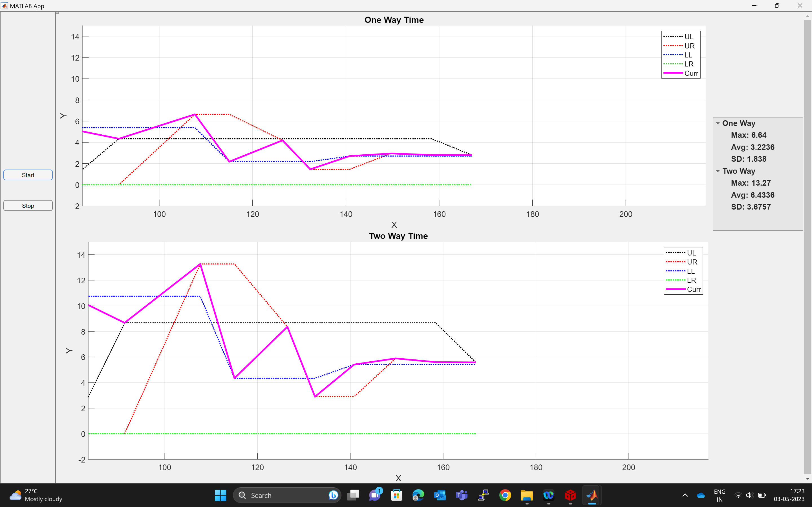This screenshot has width=812, height=507.
Task: Open Microsoft Teams from the taskbar
Action: 462,495
